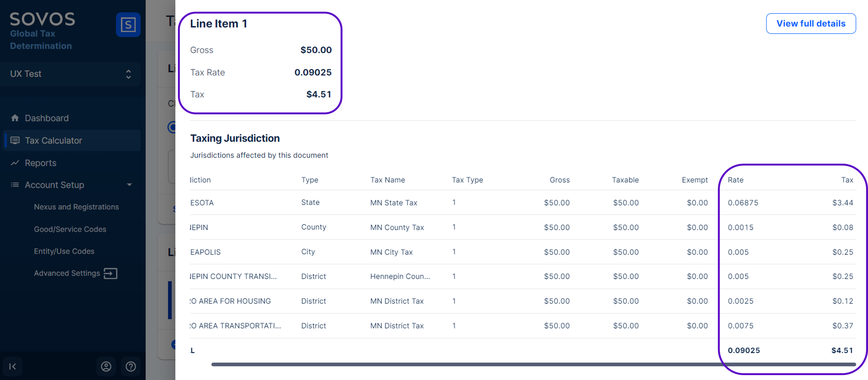Viewport: 868px width, 380px height.
Task: Navigate to Entity/Use Codes
Action: point(64,251)
